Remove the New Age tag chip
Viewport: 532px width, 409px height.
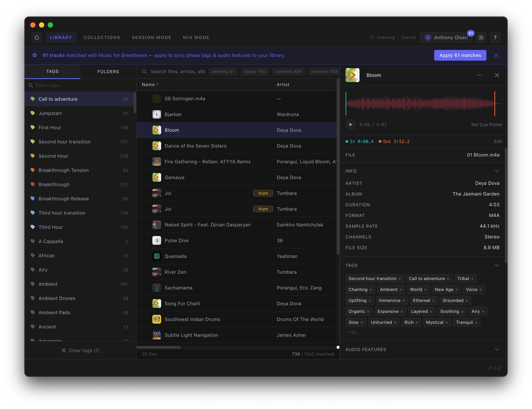click(x=456, y=290)
